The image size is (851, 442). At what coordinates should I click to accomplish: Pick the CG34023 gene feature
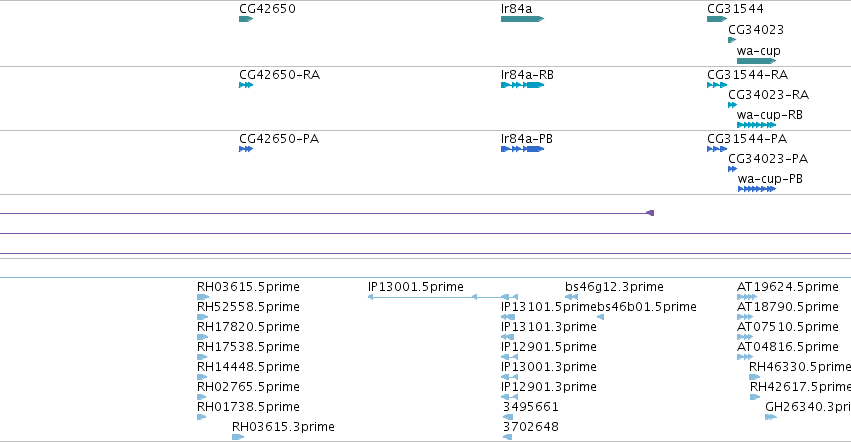732,40
